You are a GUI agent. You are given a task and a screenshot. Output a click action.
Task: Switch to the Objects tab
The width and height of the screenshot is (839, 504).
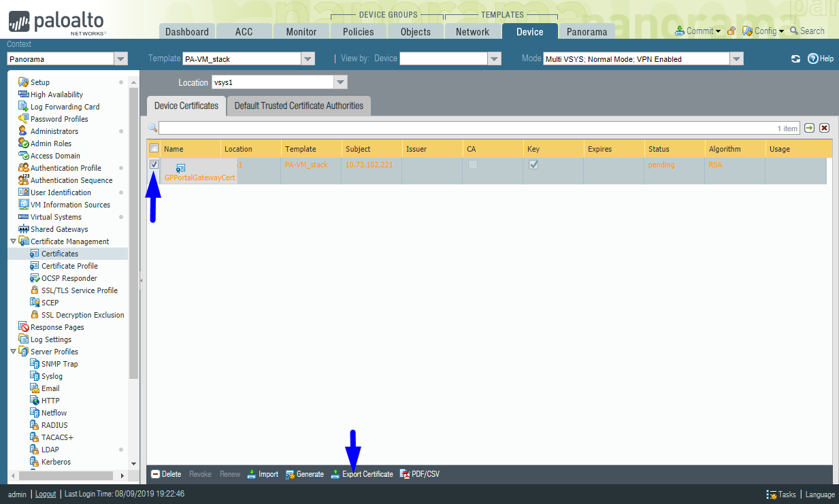coord(416,31)
